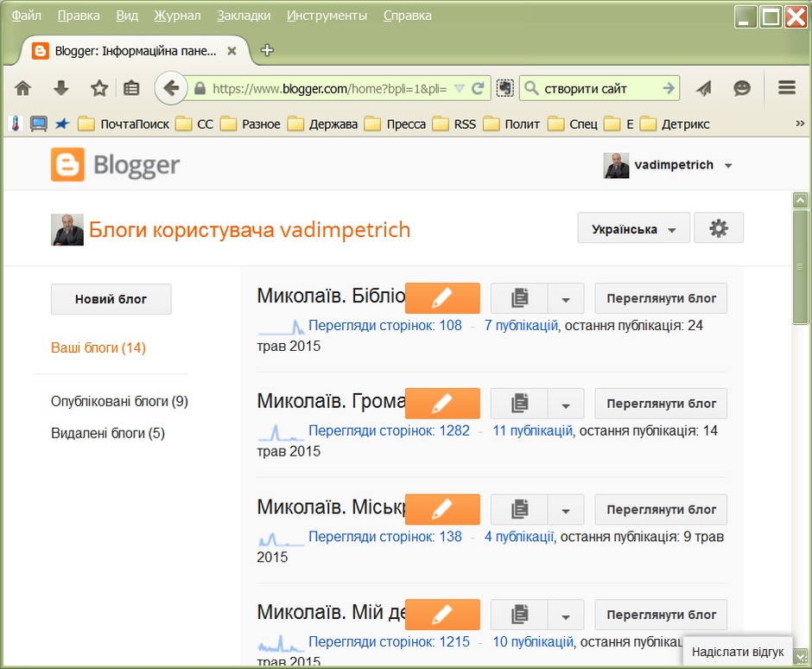Click the Новий блог button
The width and height of the screenshot is (812, 669).
pos(111,299)
